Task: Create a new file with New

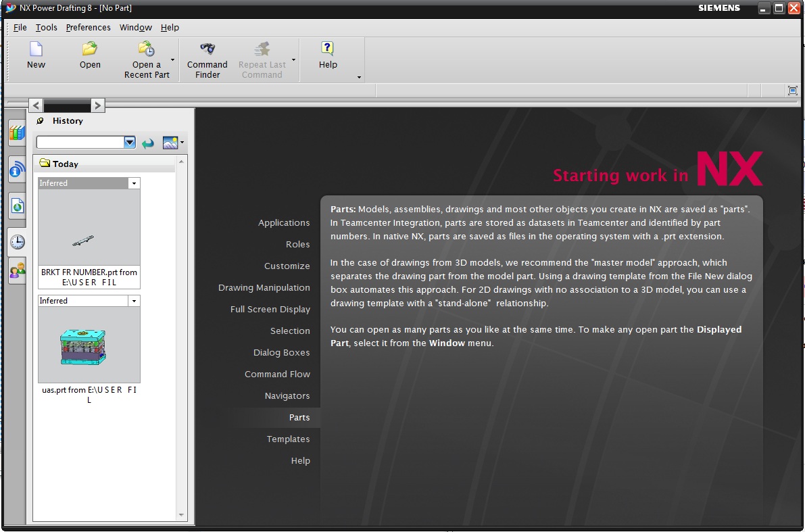Action: click(x=36, y=55)
